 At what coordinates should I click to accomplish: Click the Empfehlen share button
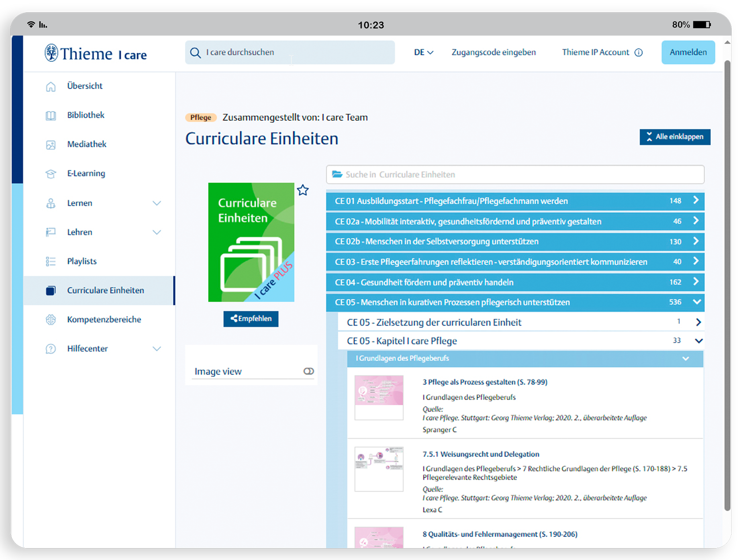coord(251,319)
